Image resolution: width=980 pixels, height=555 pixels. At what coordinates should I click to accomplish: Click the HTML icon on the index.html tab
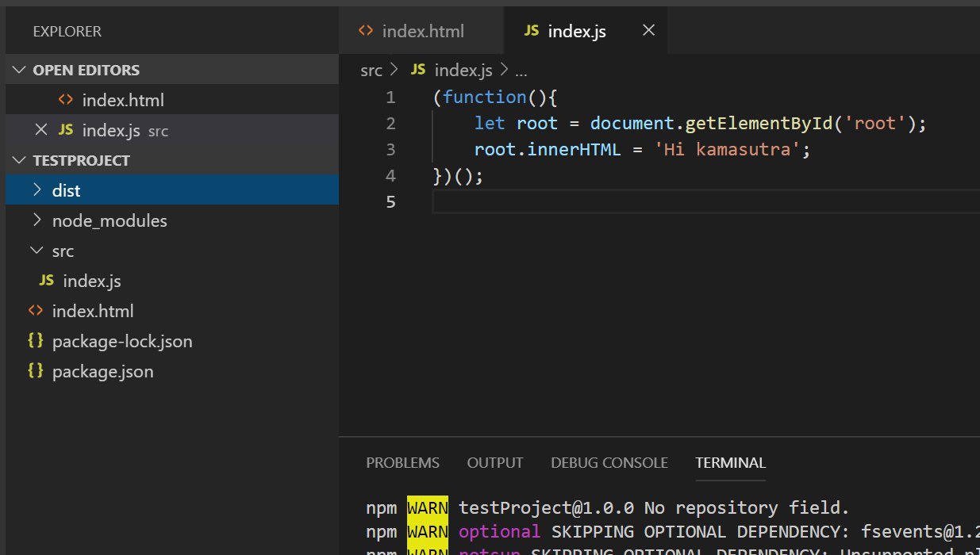366,32
